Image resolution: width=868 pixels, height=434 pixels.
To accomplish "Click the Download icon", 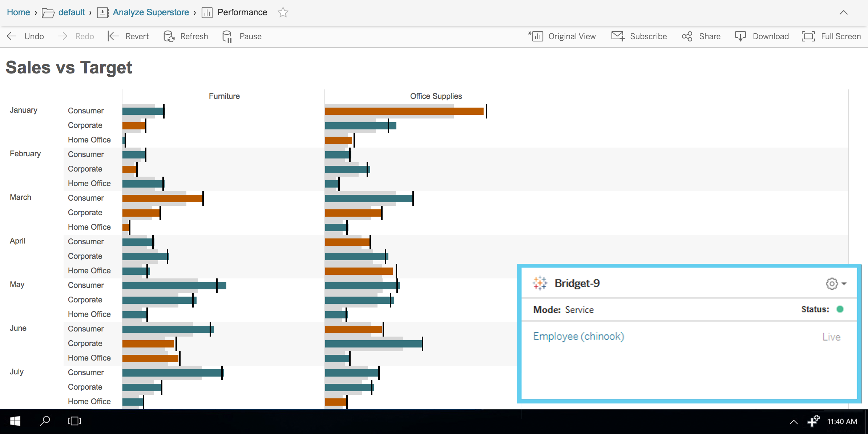I will (740, 36).
